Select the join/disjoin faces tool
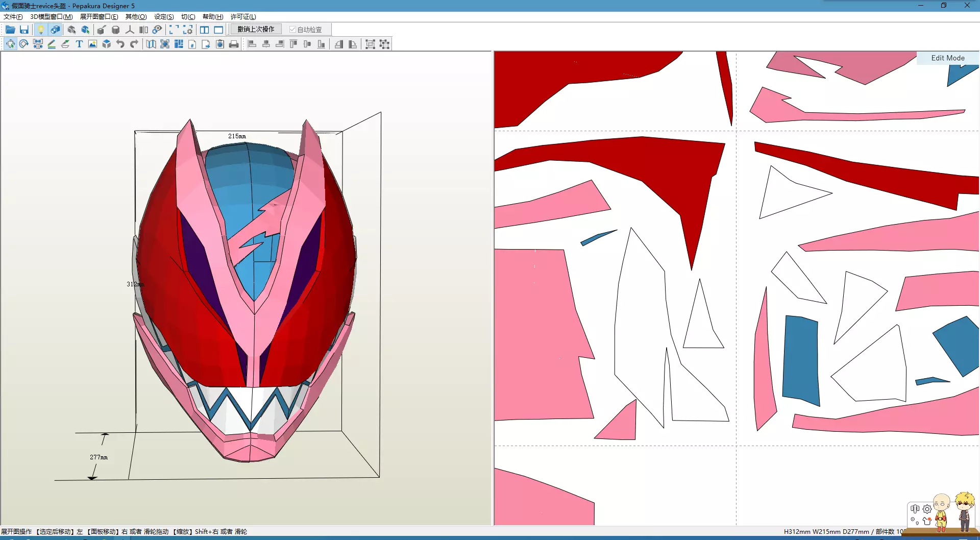The height and width of the screenshot is (540, 980). (38, 44)
